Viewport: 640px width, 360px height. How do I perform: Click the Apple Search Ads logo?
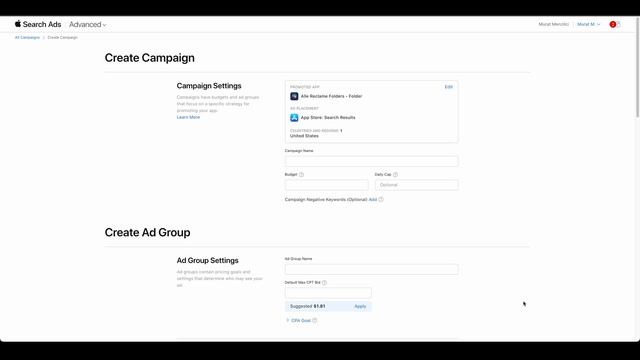tap(38, 24)
